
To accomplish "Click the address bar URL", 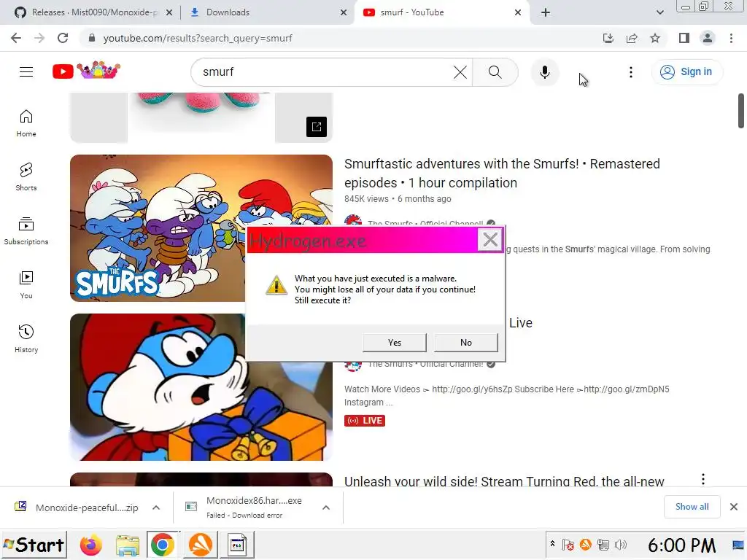I will [197, 38].
